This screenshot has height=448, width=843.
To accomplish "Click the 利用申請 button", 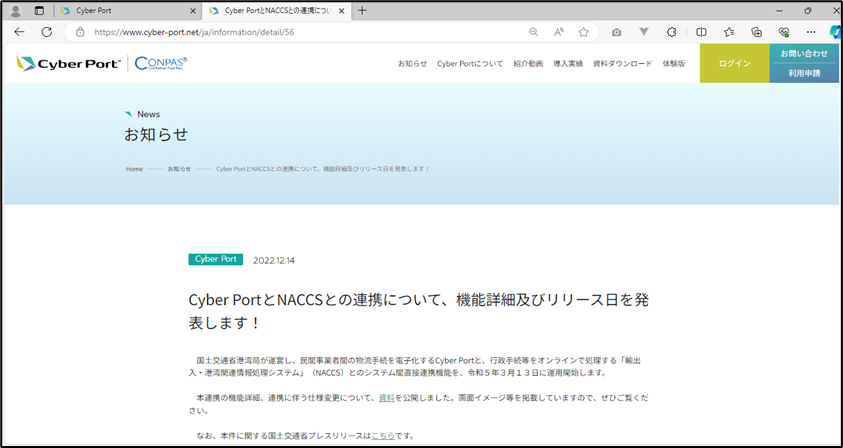I will click(804, 73).
